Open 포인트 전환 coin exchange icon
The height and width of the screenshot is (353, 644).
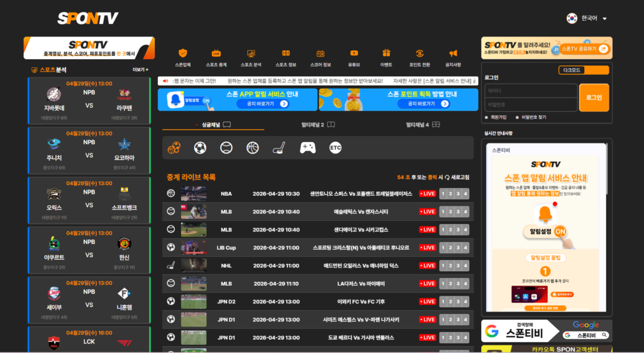(419, 53)
